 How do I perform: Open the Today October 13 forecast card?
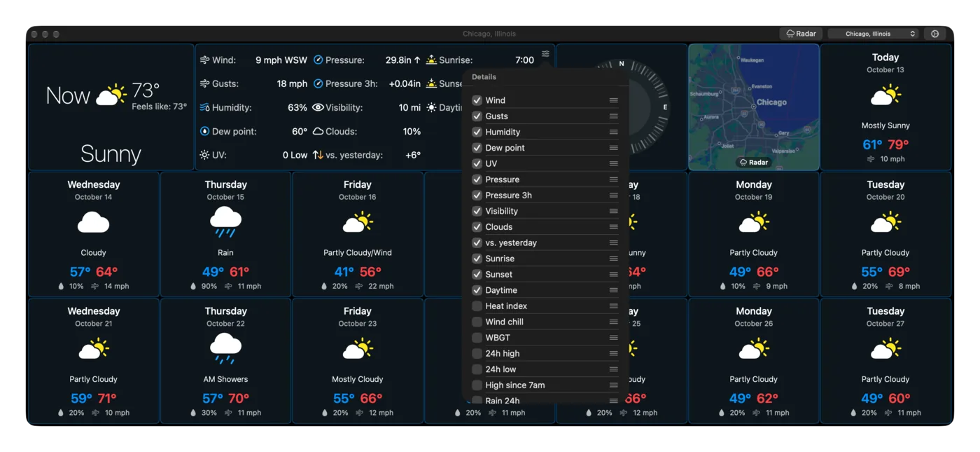point(885,107)
